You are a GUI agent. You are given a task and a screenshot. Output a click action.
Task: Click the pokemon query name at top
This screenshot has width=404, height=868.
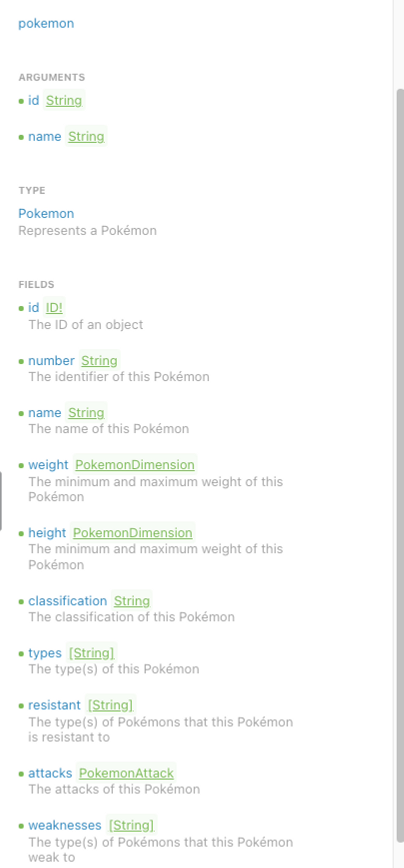click(46, 24)
